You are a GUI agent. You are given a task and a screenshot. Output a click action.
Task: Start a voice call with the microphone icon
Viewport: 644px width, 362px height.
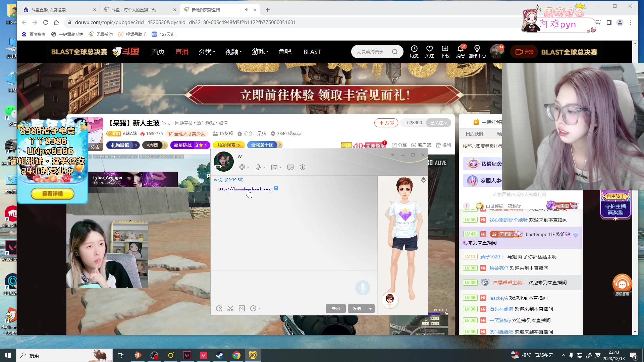pos(258,167)
